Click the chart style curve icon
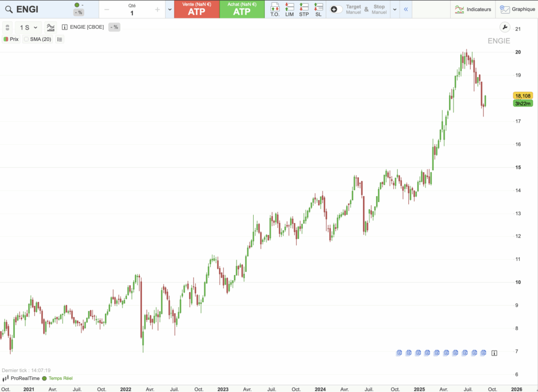 click(50, 27)
